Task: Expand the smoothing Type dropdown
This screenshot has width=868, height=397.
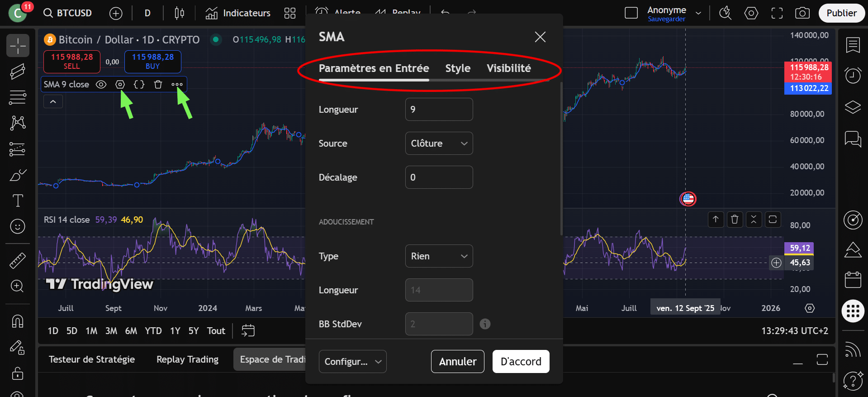Action: coord(439,256)
